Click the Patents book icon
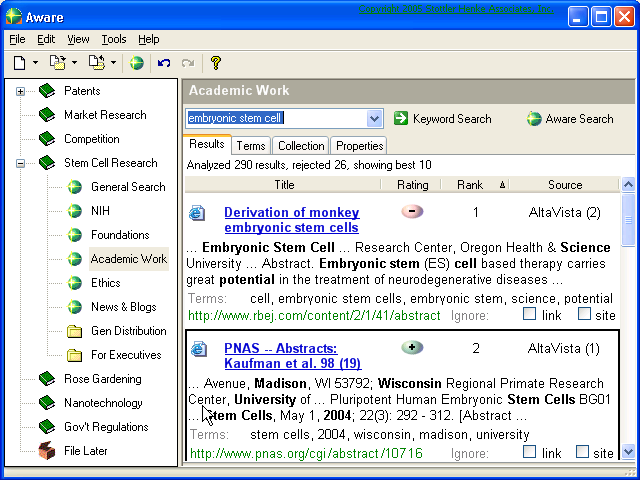The width and height of the screenshot is (640, 480). pyautogui.click(x=47, y=91)
